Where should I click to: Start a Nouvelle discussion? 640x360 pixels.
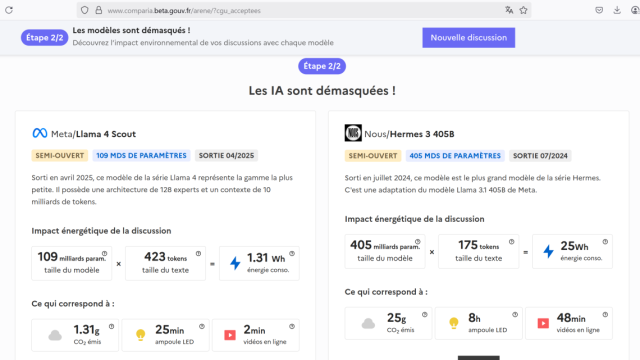(x=469, y=38)
